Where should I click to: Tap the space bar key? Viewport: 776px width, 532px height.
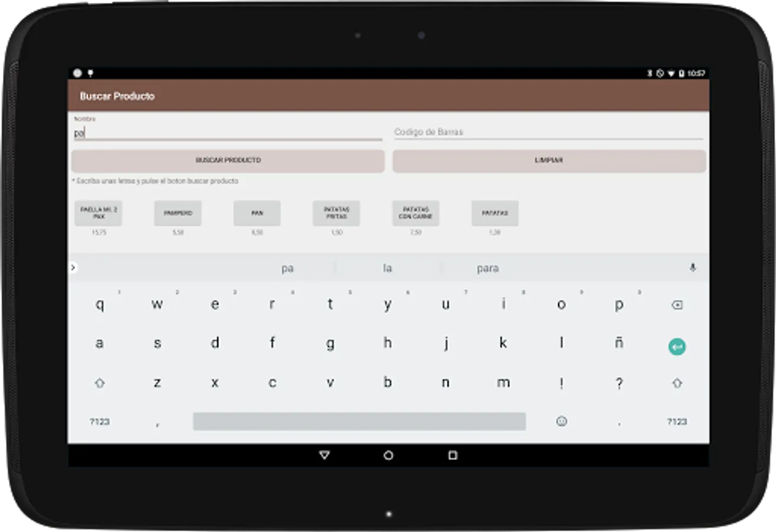(x=359, y=421)
